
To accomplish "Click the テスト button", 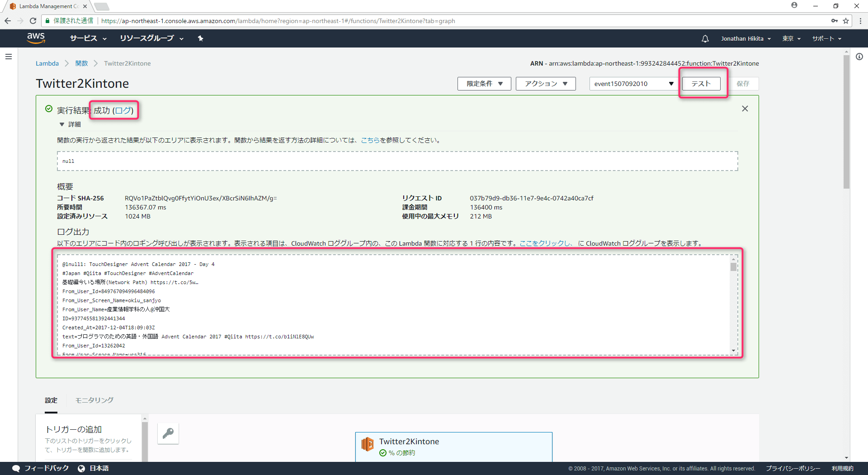I will (701, 84).
